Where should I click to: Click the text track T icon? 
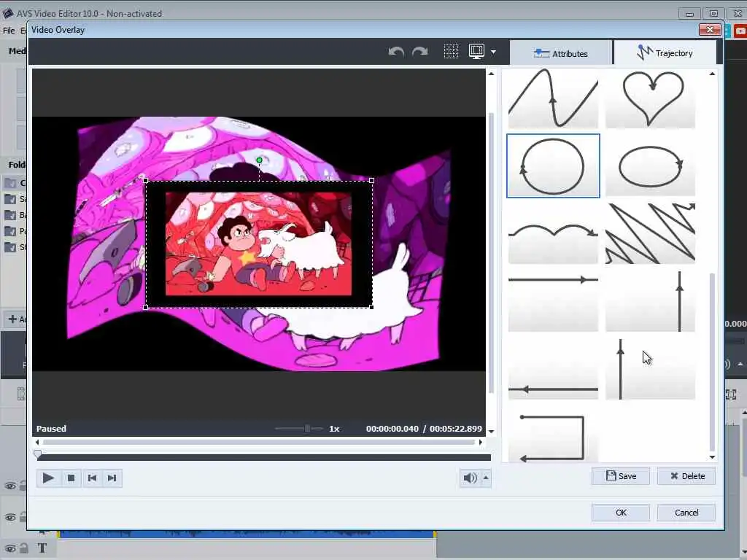tap(42, 548)
